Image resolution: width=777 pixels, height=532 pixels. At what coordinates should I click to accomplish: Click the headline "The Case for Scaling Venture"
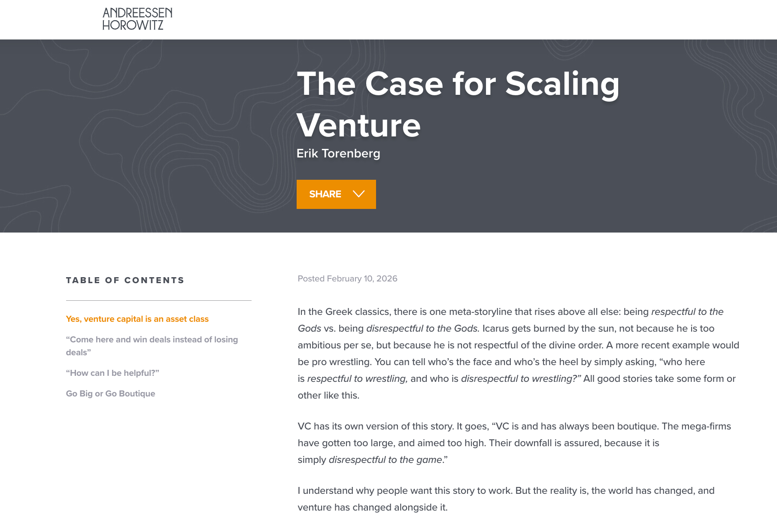(x=458, y=104)
